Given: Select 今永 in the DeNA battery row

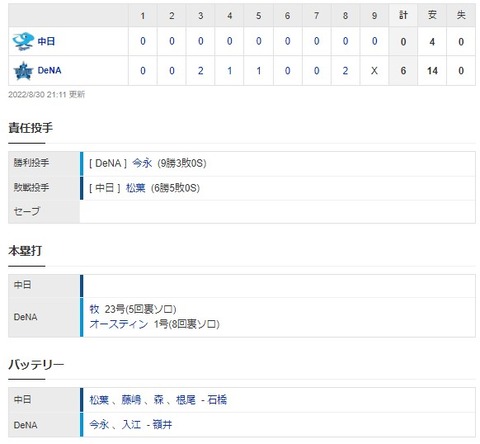Looking at the screenshot, I should [x=99, y=425].
